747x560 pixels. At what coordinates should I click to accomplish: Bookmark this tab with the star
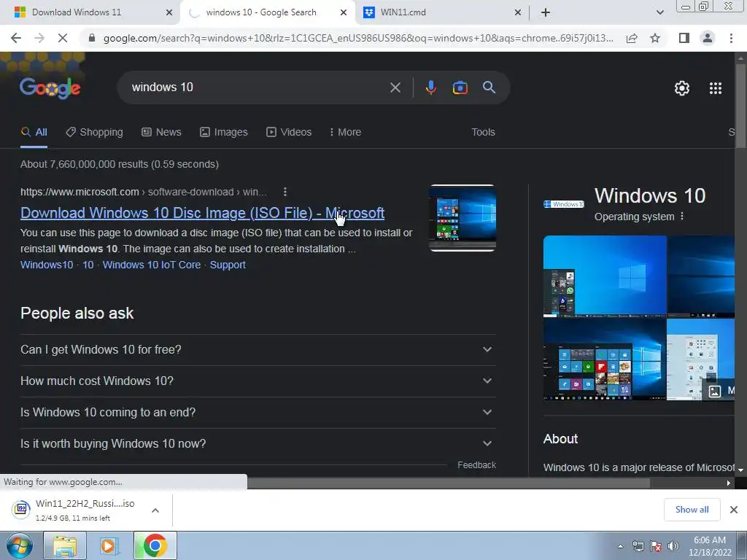click(655, 38)
